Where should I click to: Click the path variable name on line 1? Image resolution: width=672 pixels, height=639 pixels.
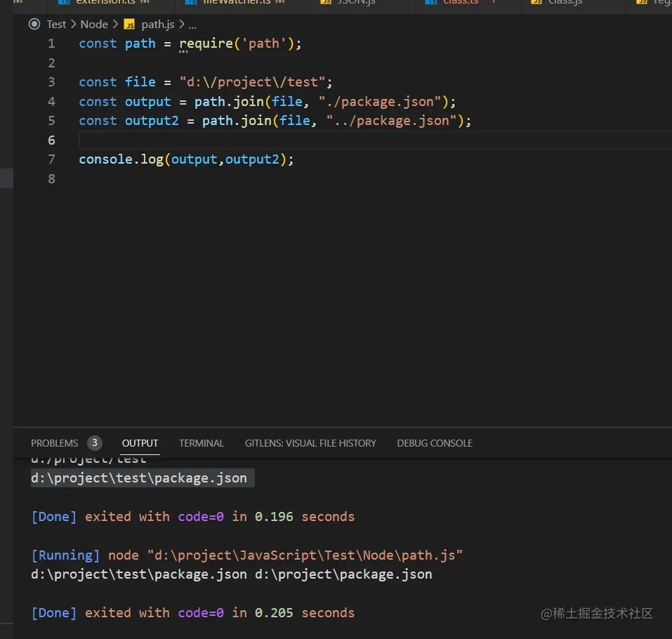click(x=140, y=44)
